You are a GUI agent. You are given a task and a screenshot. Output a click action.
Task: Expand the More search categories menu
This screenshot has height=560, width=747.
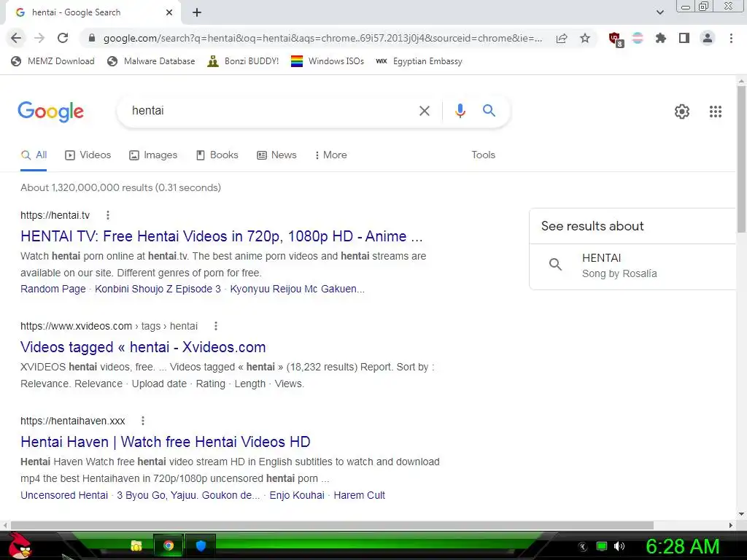click(330, 155)
